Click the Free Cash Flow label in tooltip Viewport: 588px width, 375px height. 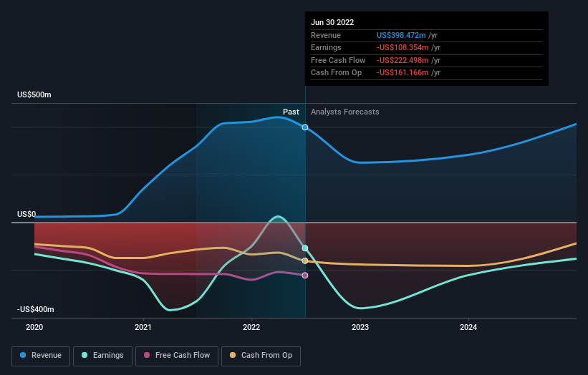338,60
